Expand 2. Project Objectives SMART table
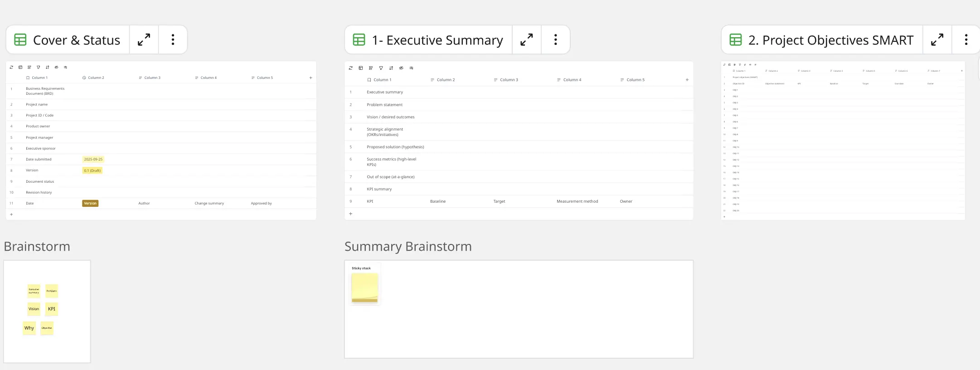The image size is (980, 370). [937, 40]
